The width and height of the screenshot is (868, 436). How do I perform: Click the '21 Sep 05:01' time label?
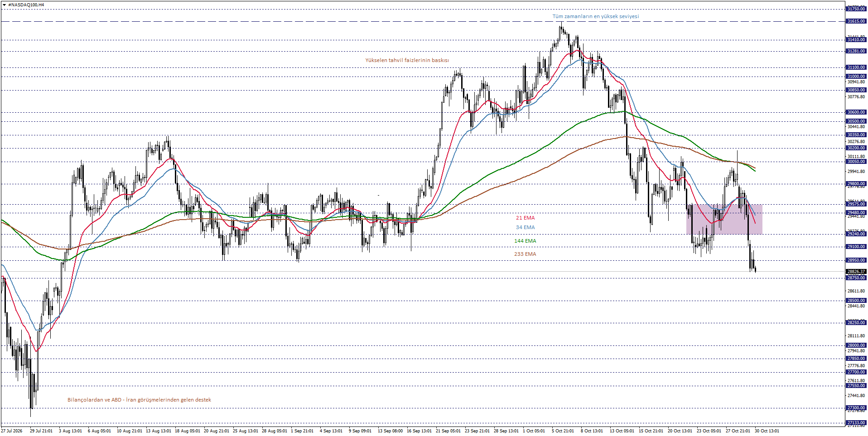[x=448, y=431]
